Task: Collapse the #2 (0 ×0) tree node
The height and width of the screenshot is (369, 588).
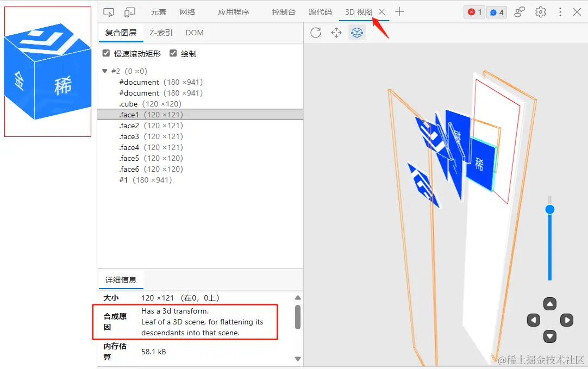Action: (x=105, y=71)
